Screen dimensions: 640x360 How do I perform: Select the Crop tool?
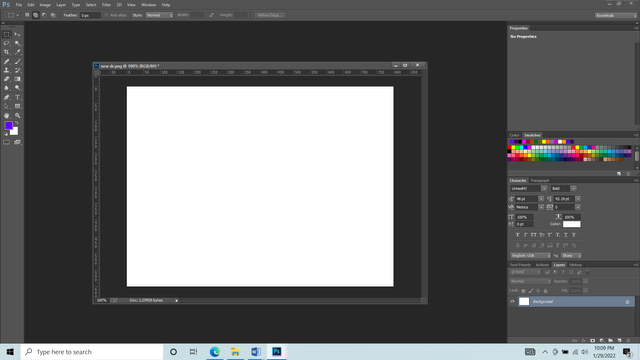(x=7, y=52)
